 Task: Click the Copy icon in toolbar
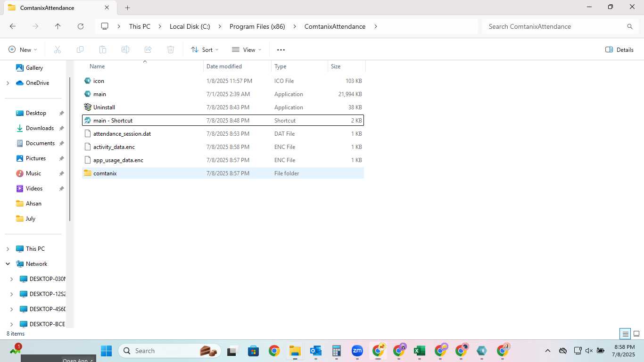(80, 49)
